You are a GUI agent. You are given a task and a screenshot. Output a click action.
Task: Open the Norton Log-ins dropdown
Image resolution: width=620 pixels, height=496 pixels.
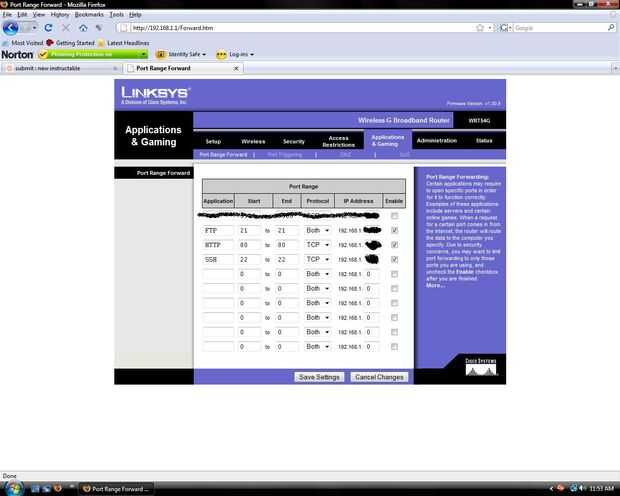236,55
